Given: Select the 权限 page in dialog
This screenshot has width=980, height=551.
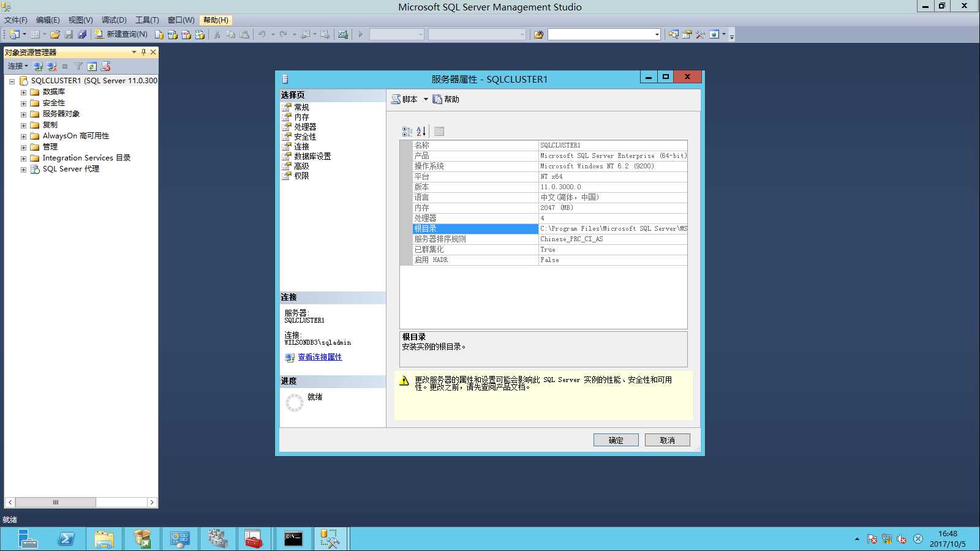Looking at the screenshot, I should click(301, 176).
